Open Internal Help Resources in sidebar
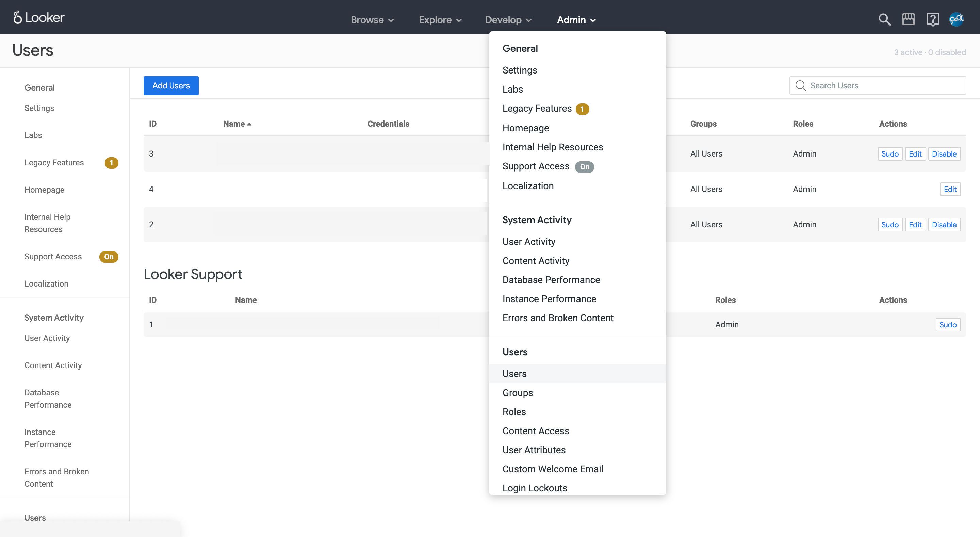This screenshot has width=980, height=537. click(47, 223)
